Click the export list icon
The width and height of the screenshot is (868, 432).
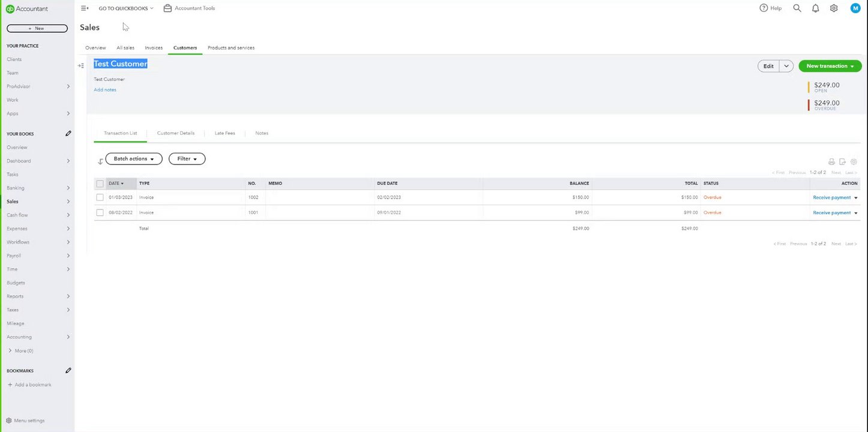(843, 162)
